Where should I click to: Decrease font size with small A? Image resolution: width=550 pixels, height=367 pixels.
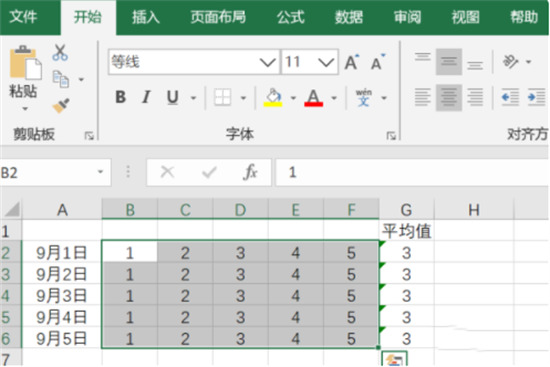click(x=378, y=62)
